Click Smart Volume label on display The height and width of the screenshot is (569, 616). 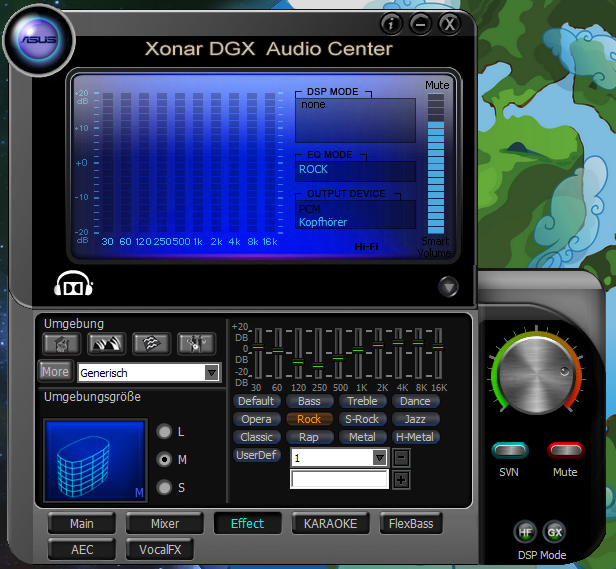(434, 247)
